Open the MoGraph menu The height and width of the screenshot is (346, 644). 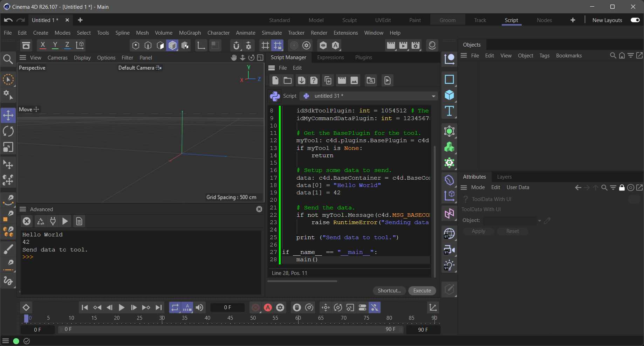pyautogui.click(x=190, y=33)
